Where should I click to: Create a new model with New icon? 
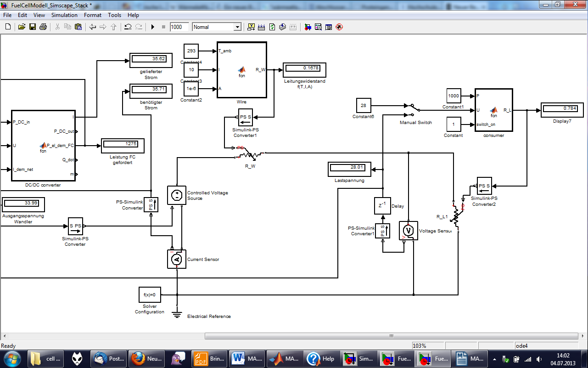[x=8, y=27]
